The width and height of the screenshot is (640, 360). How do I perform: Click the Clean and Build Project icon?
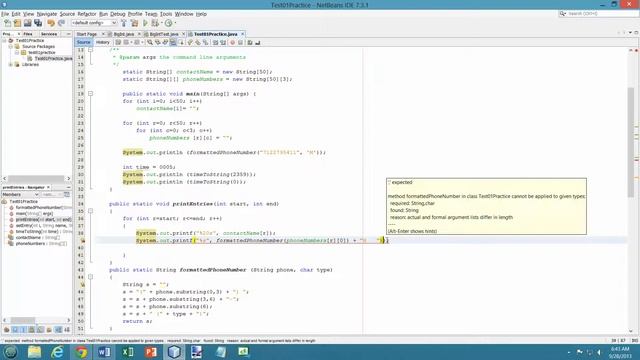(134, 23)
